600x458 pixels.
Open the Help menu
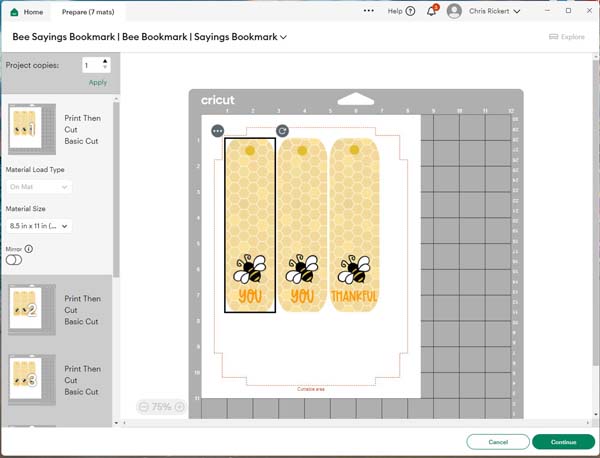[401, 11]
